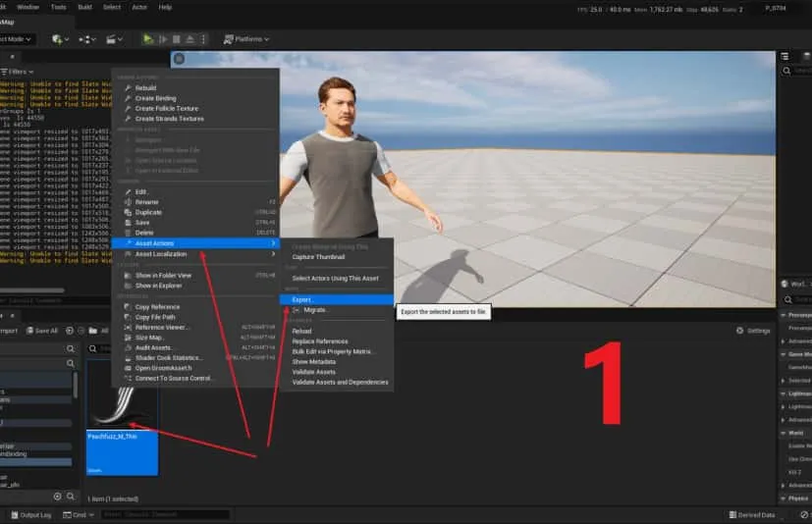Image resolution: width=812 pixels, height=524 pixels.
Task: Click the content browser history back button
Action: point(70,331)
